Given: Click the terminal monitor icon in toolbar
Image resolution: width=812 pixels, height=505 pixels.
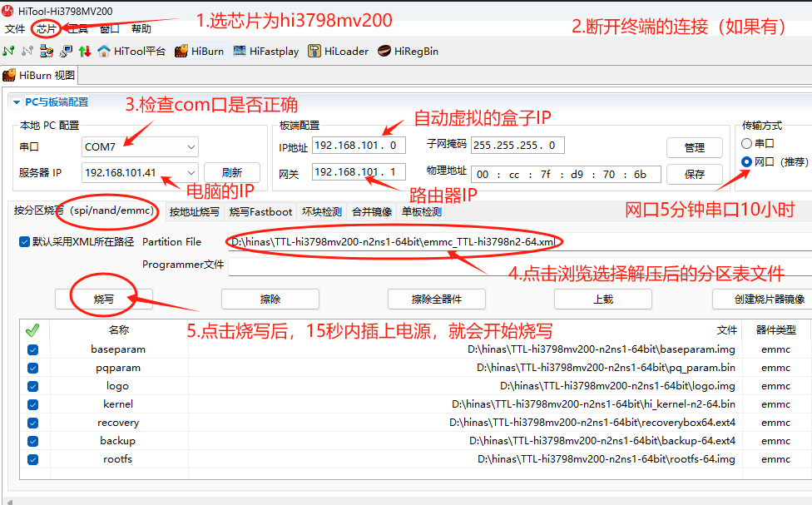Looking at the screenshot, I should tap(66, 52).
